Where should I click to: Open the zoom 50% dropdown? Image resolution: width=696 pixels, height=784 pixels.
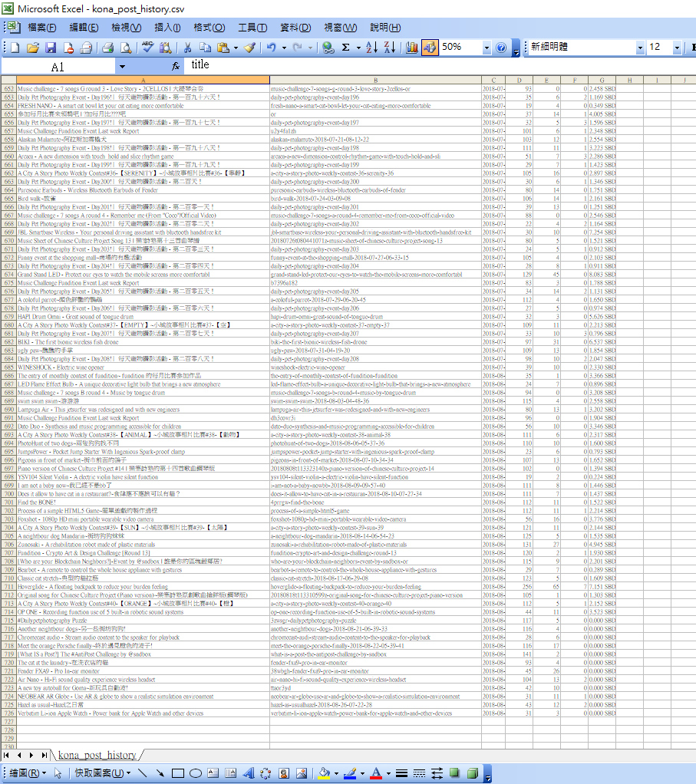486,48
